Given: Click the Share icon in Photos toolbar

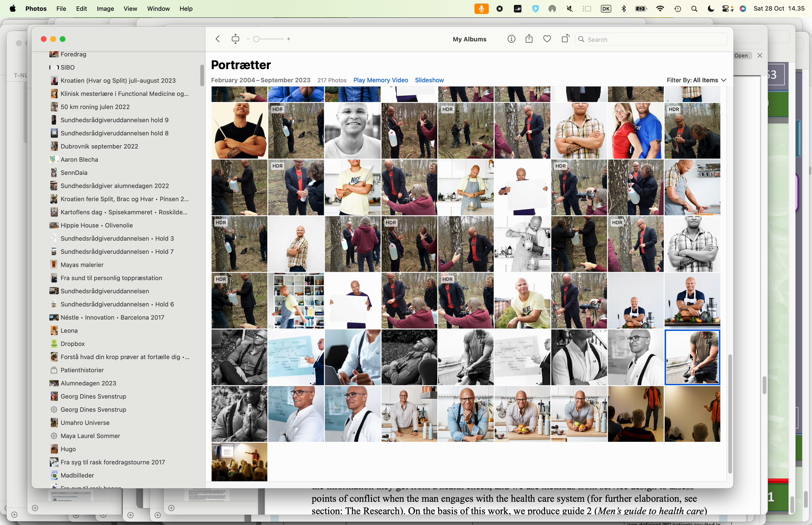Looking at the screenshot, I should pos(529,39).
